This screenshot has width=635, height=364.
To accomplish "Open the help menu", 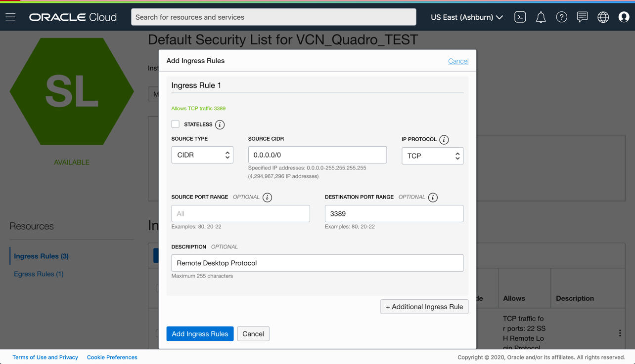I will (561, 17).
